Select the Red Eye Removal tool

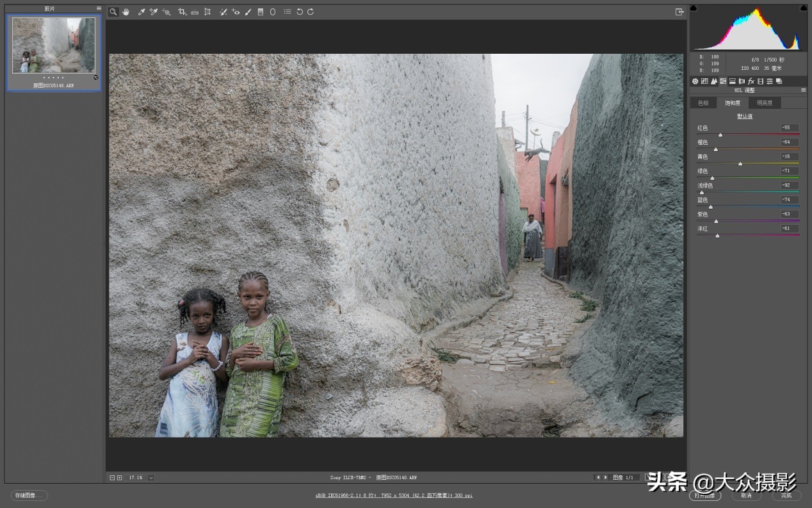(x=236, y=12)
